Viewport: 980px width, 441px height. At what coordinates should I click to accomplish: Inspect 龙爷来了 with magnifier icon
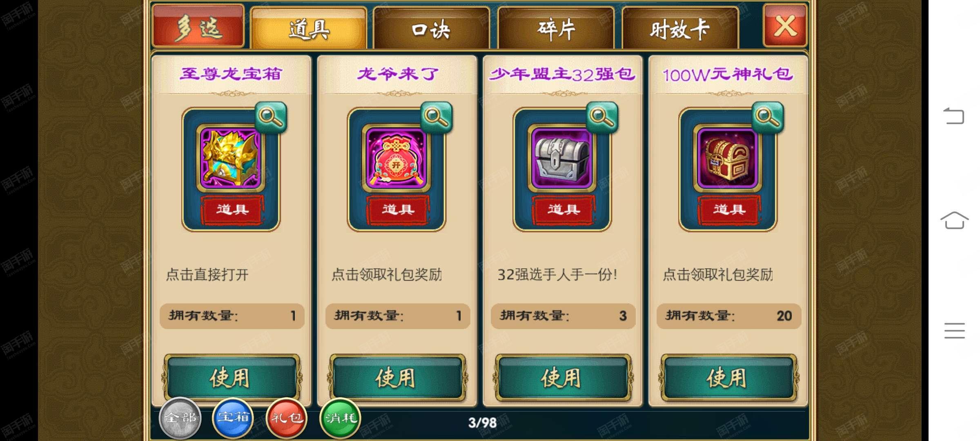[x=437, y=117]
